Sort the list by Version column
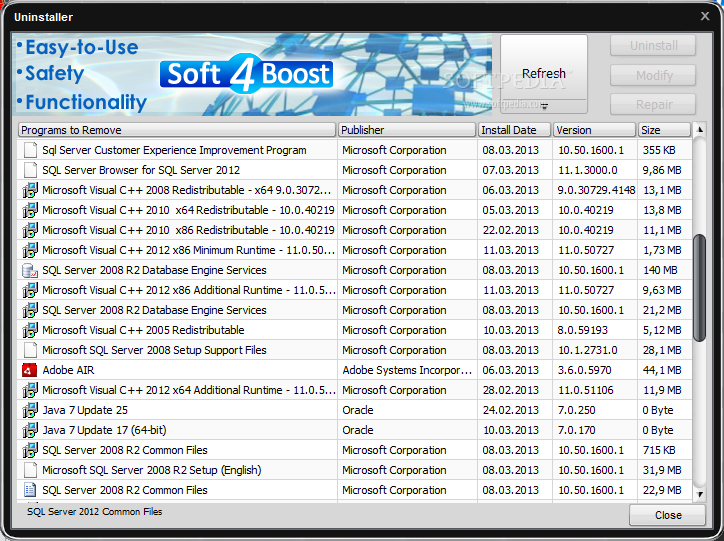Image resolution: width=724 pixels, height=541 pixels. click(x=594, y=130)
